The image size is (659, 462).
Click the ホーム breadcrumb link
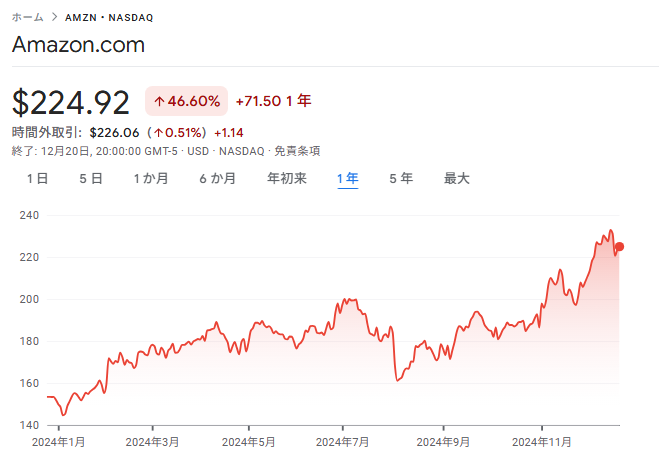click(x=28, y=18)
